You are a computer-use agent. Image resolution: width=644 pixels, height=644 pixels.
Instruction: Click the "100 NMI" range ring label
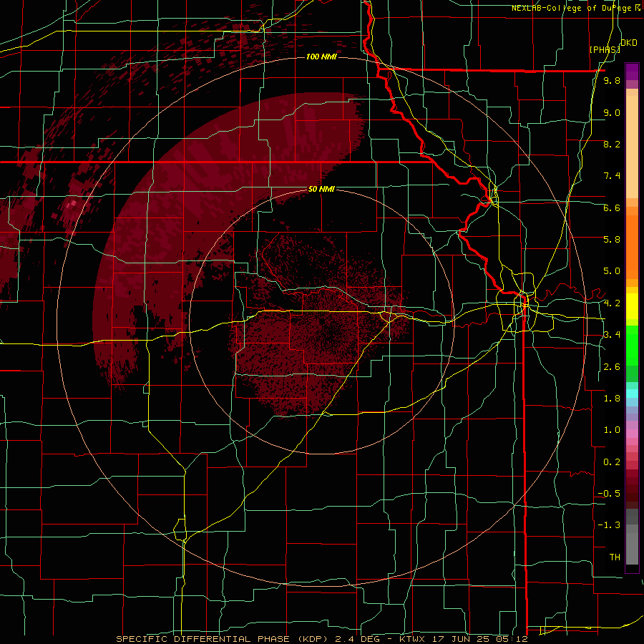coord(321,57)
